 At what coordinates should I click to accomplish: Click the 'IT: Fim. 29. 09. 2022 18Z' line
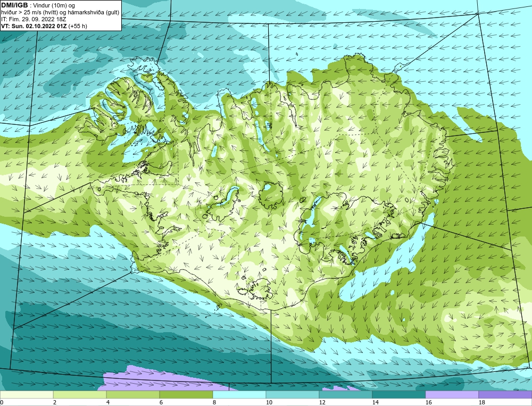(x=34, y=19)
